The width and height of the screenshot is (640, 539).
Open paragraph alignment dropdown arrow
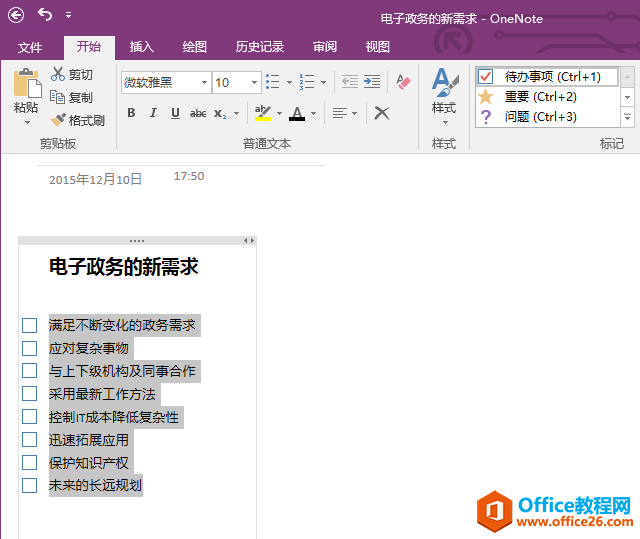(354, 113)
